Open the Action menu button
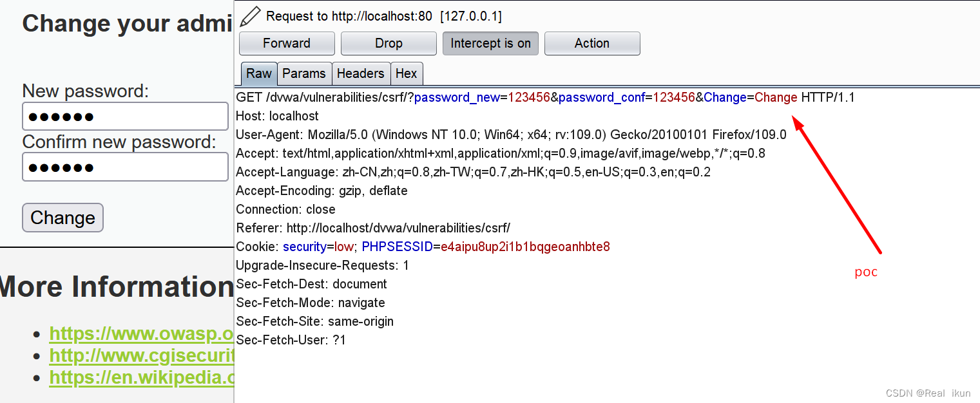Image resolution: width=980 pixels, height=403 pixels. (x=592, y=43)
